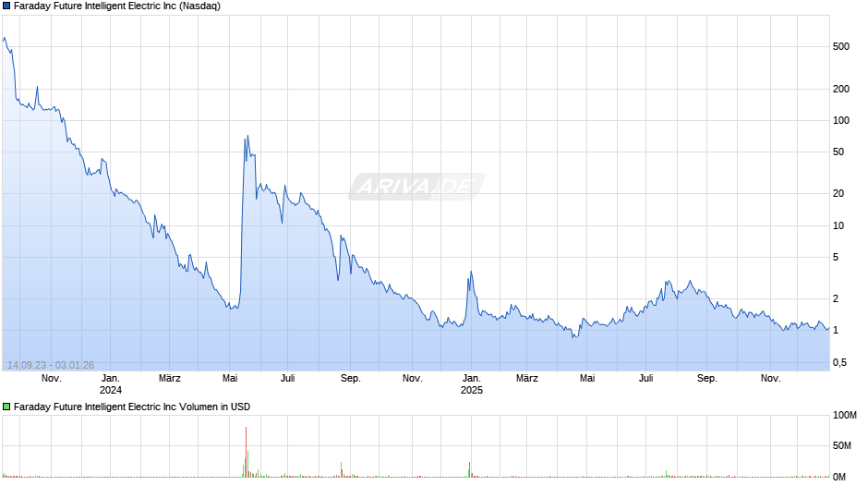Click the price axis value '500'
This screenshot has height=486, width=868.
coord(841,46)
